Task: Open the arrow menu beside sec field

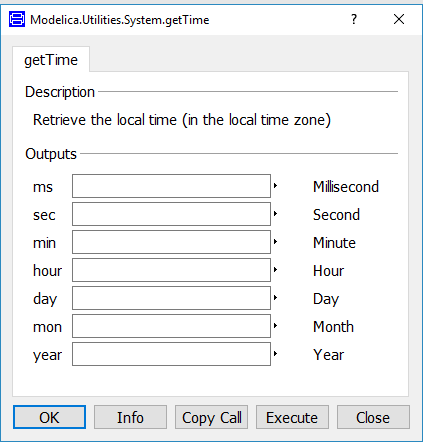Action: tap(275, 214)
